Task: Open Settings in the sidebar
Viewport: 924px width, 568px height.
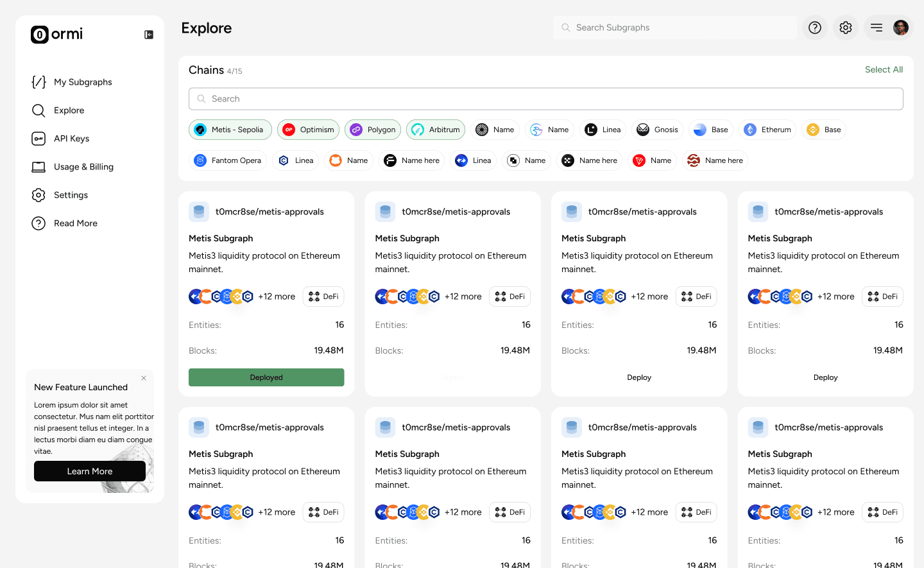Action: 60,195
